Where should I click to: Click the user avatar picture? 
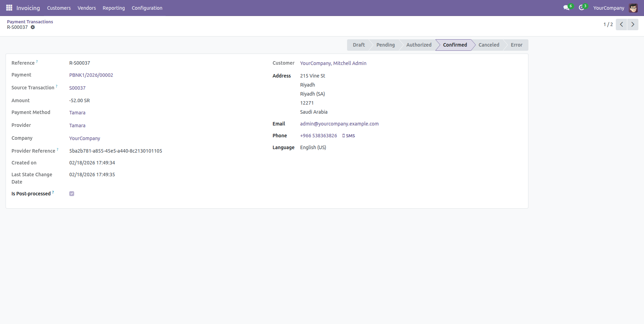(x=633, y=8)
